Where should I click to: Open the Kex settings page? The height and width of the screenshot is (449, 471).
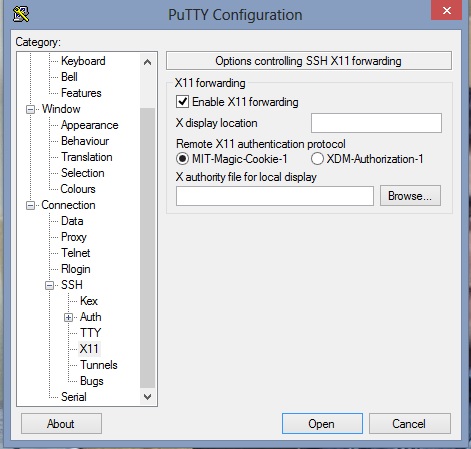click(x=89, y=301)
